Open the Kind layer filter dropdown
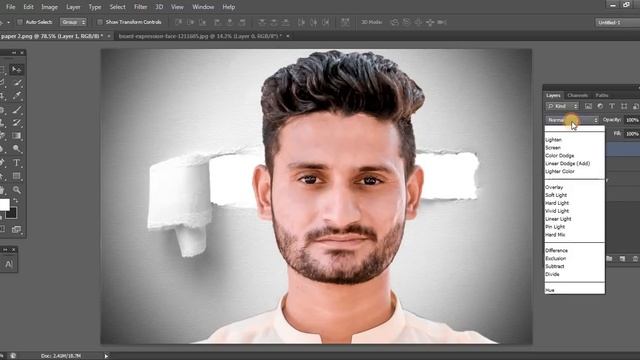 [x=562, y=106]
